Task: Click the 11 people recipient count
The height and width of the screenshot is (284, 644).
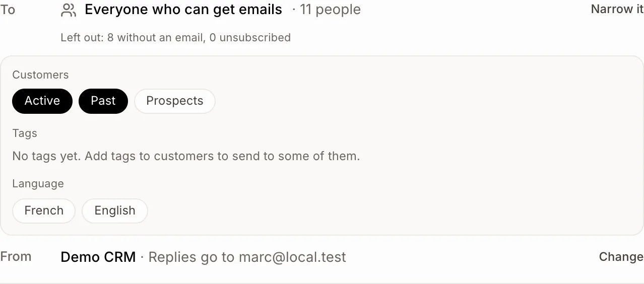Action: 330,10
